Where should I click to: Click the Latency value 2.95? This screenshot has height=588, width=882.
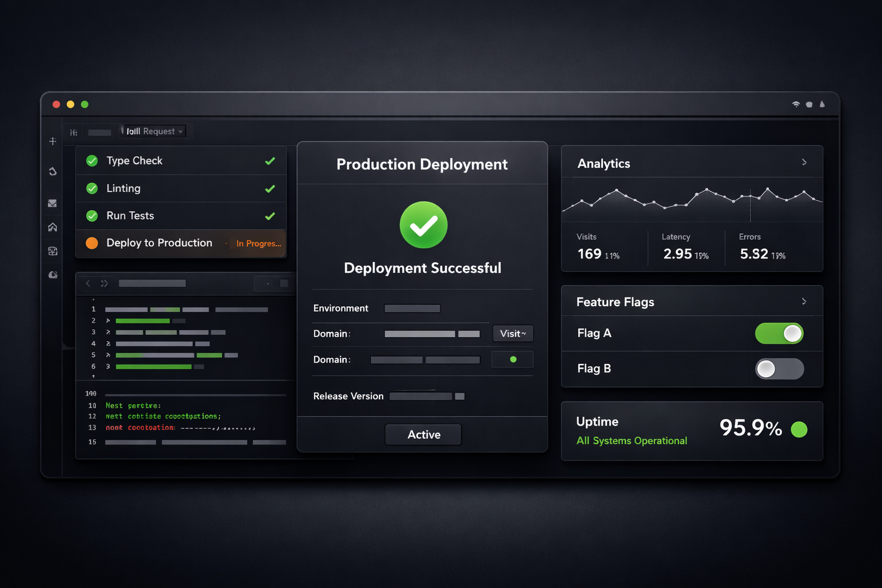click(678, 254)
